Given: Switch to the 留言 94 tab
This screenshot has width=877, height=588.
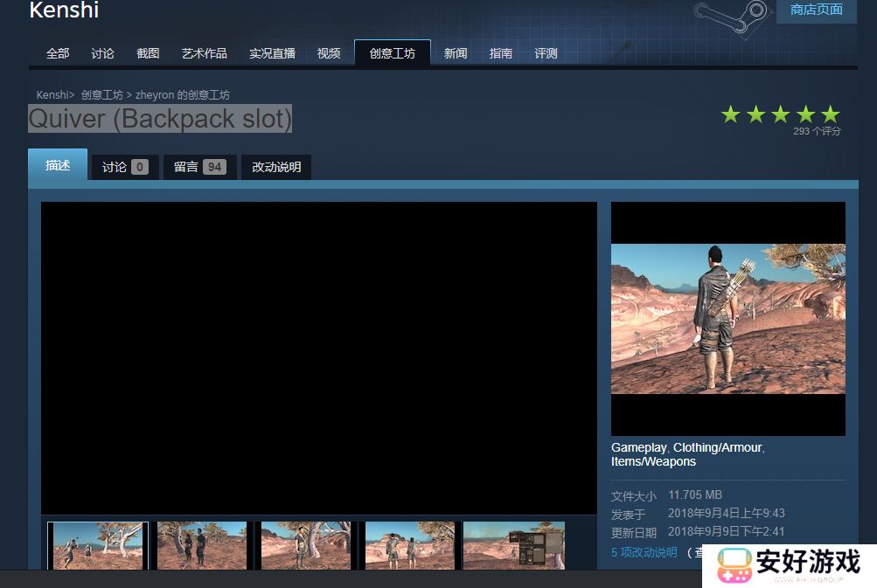Looking at the screenshot, I should tap(199, 166).
